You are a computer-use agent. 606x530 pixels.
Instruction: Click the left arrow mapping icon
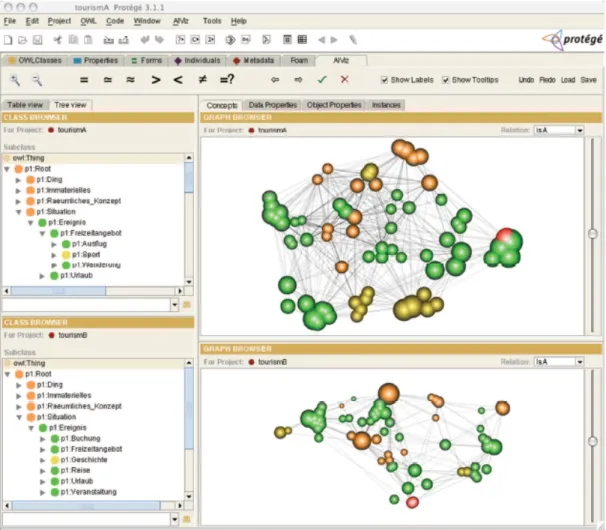point(275,80)
